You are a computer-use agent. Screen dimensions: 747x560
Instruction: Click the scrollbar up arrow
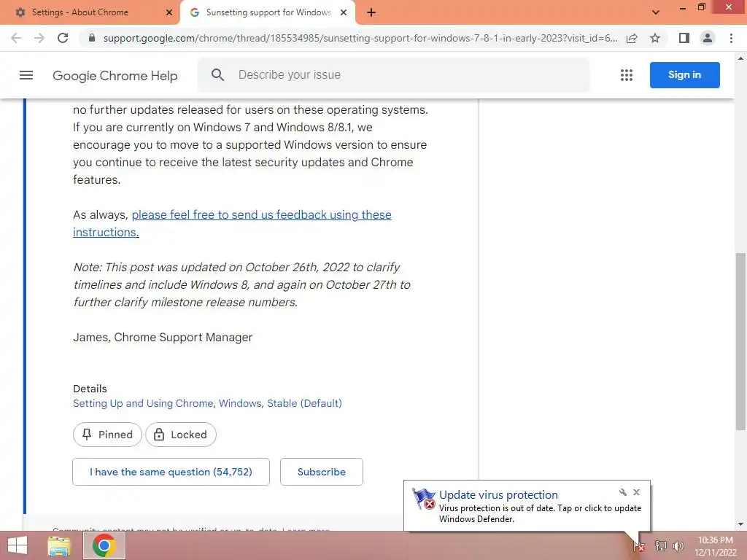point(740,58)
